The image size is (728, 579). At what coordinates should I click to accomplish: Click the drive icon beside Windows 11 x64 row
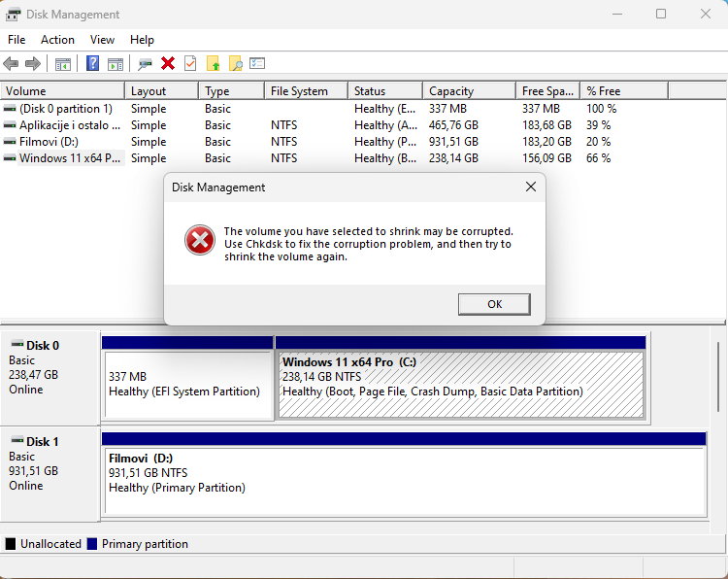coord(10,158)
